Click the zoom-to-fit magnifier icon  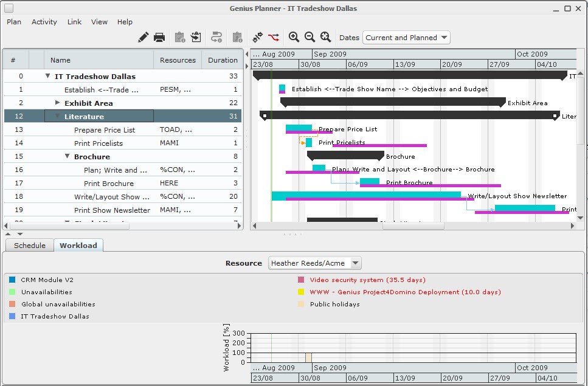[325, 38]
